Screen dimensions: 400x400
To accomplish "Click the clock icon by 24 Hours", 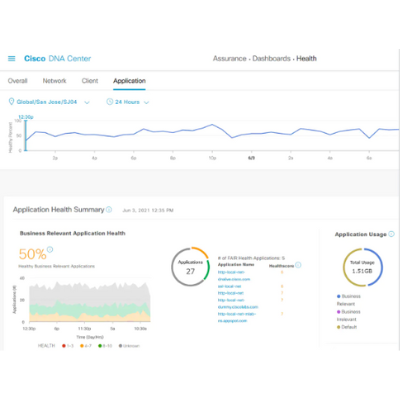I will (109, 102).
